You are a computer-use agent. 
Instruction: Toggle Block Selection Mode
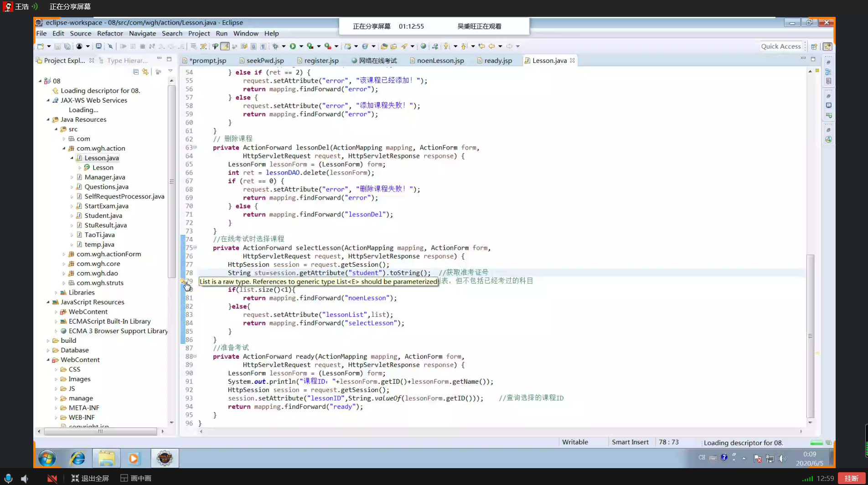coord(253,46)
